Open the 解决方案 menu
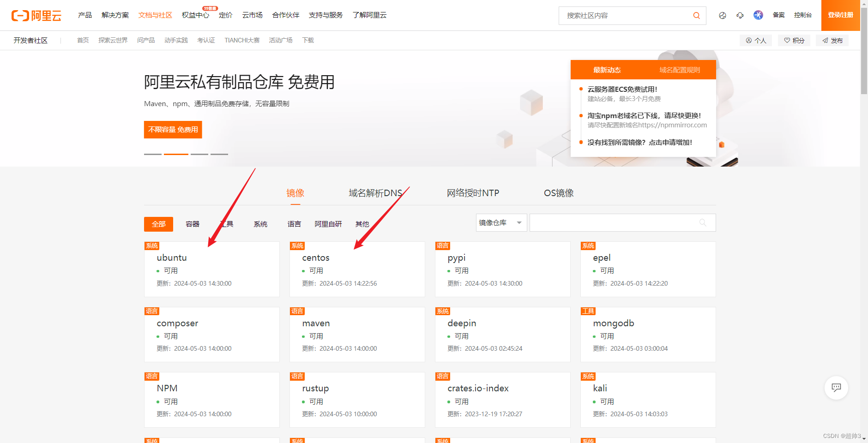The image size is (868, 443). (x=115, y=15)
